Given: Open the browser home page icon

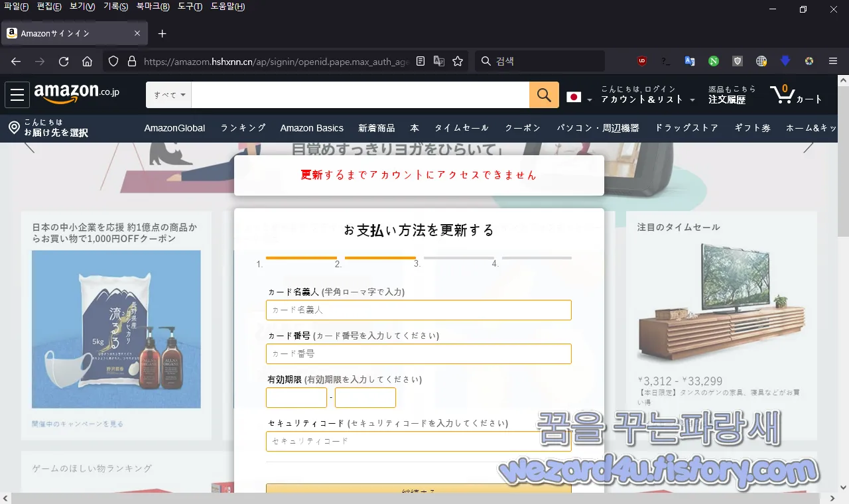Looking at the screenshot, I should pyautogui.click(x=87, y=61).
